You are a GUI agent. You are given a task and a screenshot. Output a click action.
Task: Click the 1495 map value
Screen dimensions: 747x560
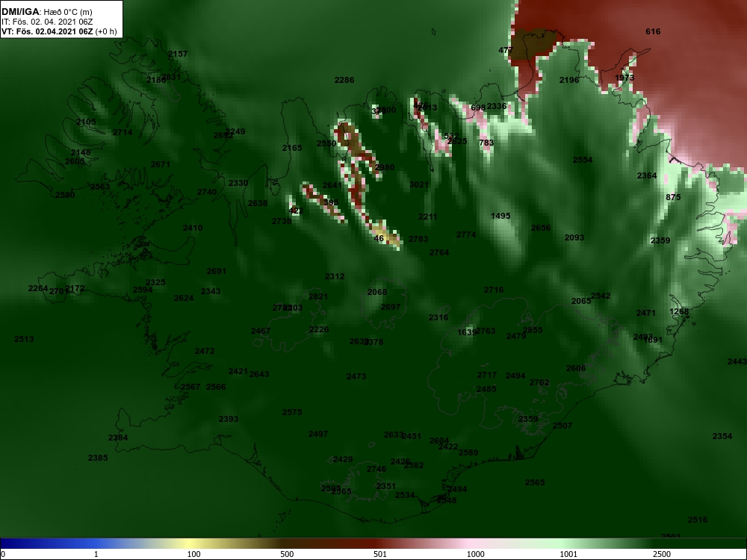click(500, 216)
